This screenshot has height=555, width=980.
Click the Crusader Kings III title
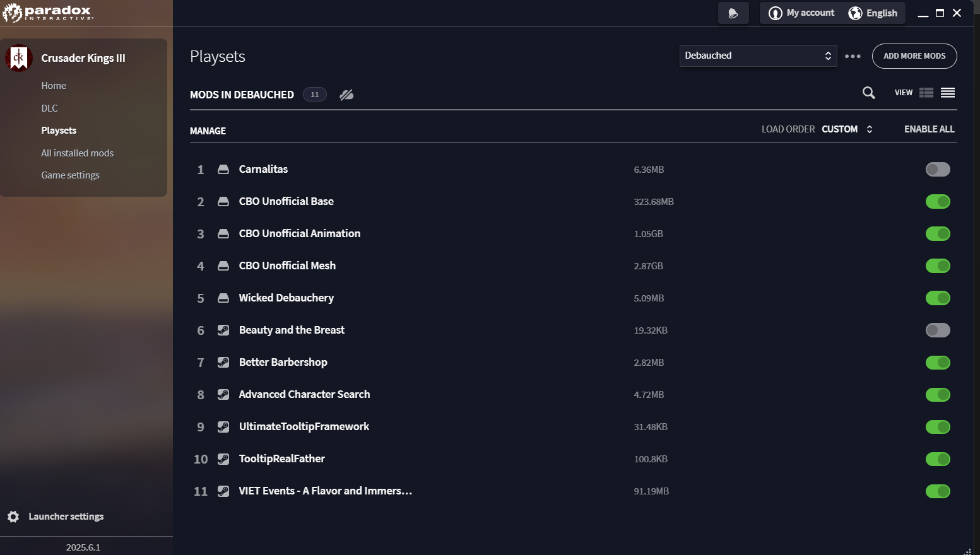(83, 58)
